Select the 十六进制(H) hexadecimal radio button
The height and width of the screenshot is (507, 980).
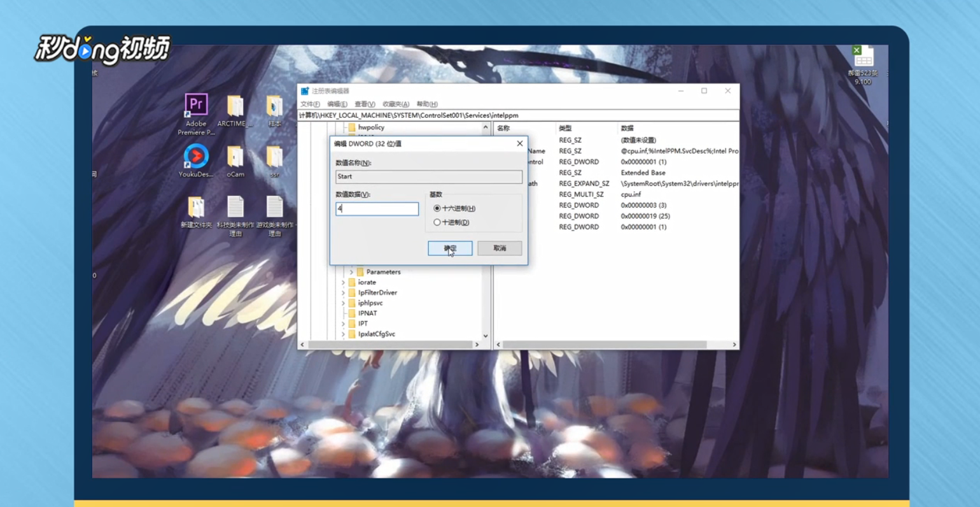pos(437,208)
